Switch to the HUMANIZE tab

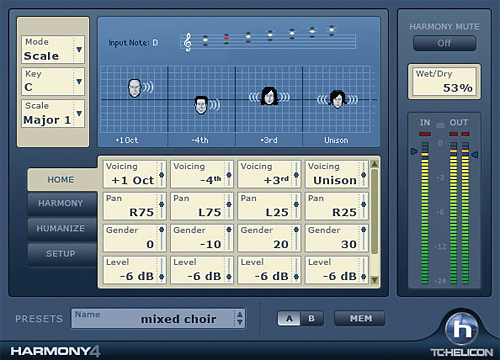pyautogui.click(x=61, y=228)
